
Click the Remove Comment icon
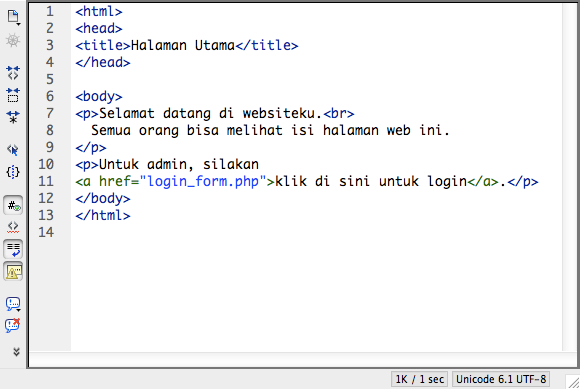(13, 325)
